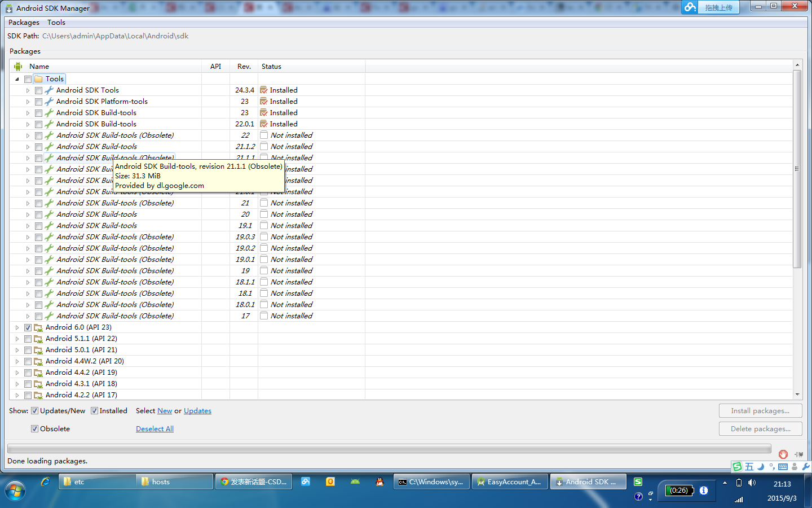Click the Install packages button

(760, 411)
